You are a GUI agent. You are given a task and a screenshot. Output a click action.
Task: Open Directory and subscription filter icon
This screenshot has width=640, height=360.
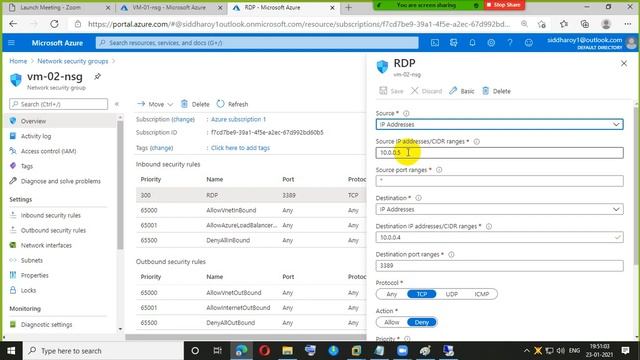click(x=453, y=43)
